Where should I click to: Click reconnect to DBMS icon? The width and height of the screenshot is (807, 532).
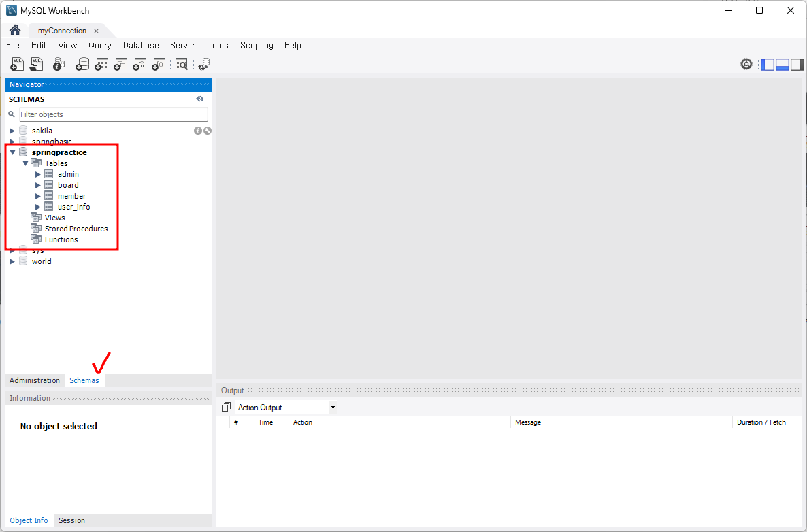(x=204, y=64)
